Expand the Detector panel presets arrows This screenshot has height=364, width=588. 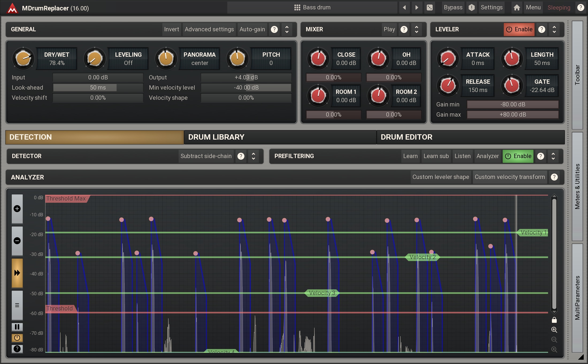pyautogui.click(x=253, y=156)
